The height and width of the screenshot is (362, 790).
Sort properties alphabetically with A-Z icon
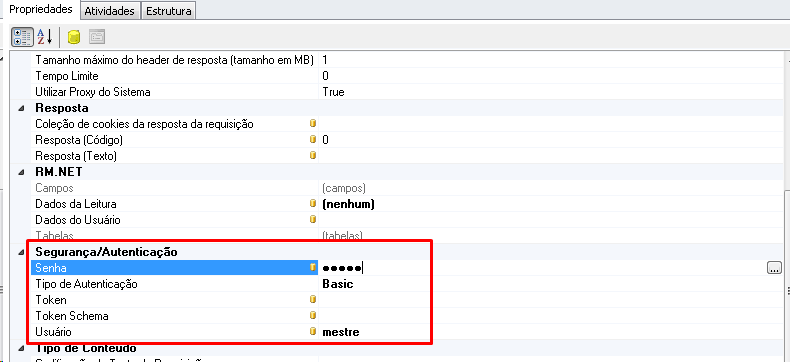coord(44,37)
